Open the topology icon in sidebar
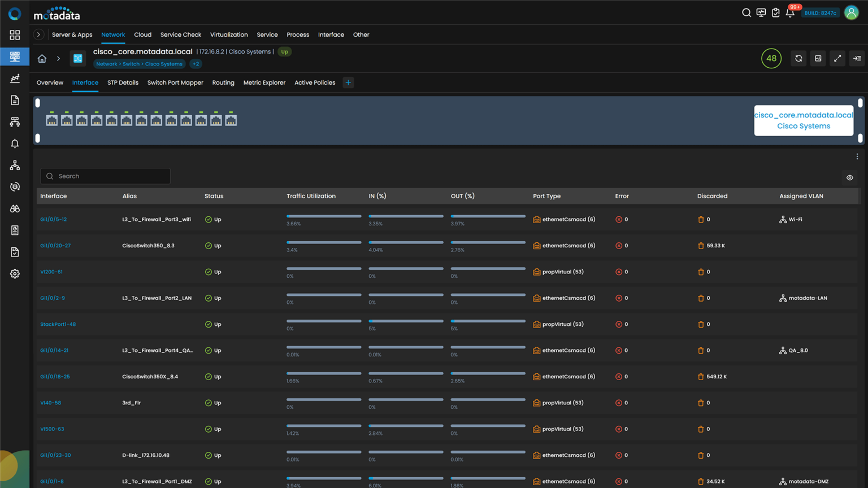 point(15,165)
